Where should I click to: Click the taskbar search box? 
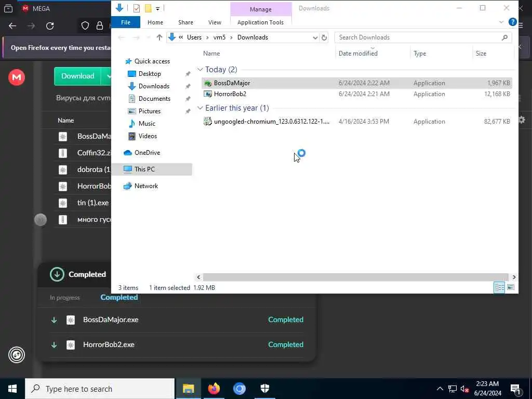click(100, 389)
